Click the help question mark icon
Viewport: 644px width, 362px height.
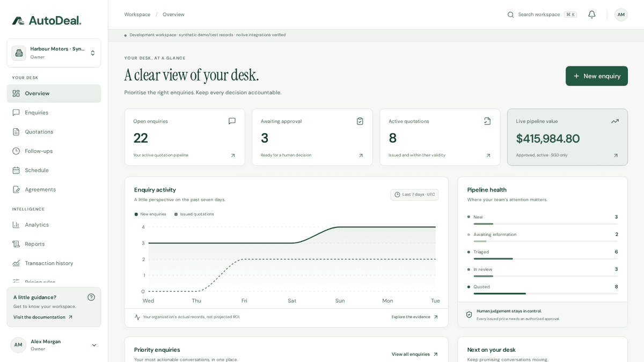coord(91,297)
